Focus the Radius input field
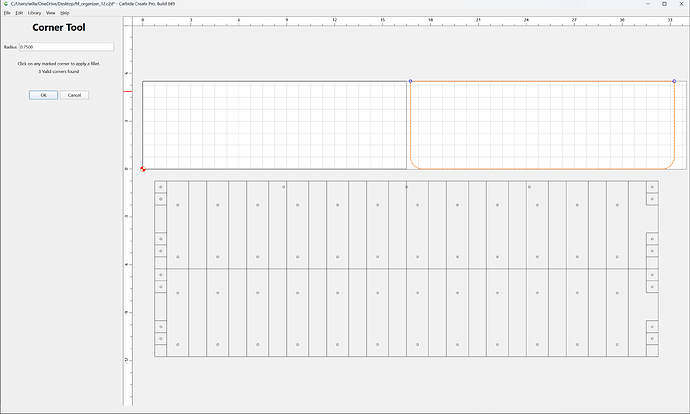The image size is (690, 414). coord(66,47)
